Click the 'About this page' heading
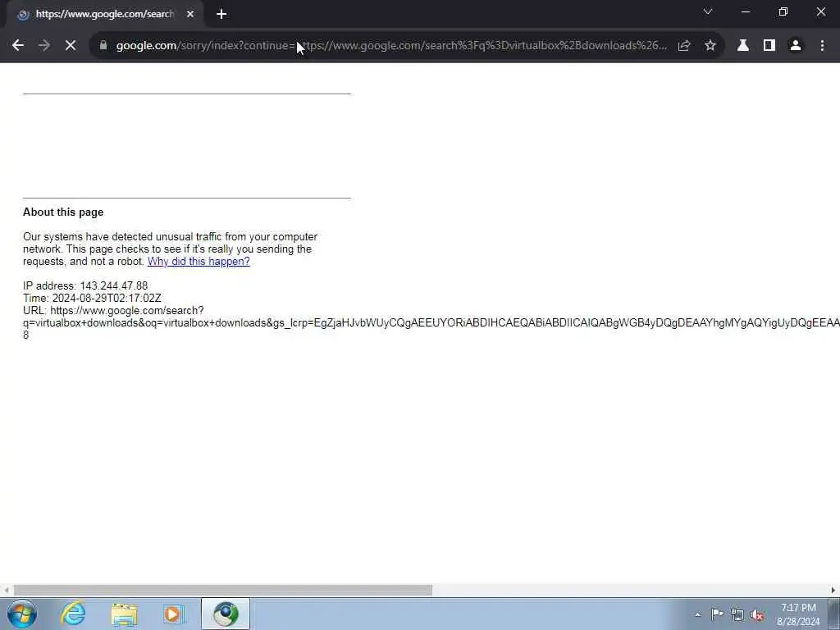 63,212
